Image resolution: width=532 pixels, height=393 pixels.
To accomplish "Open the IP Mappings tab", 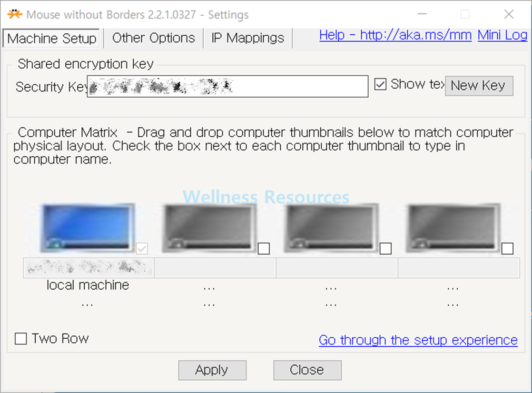I will (247, 38).
